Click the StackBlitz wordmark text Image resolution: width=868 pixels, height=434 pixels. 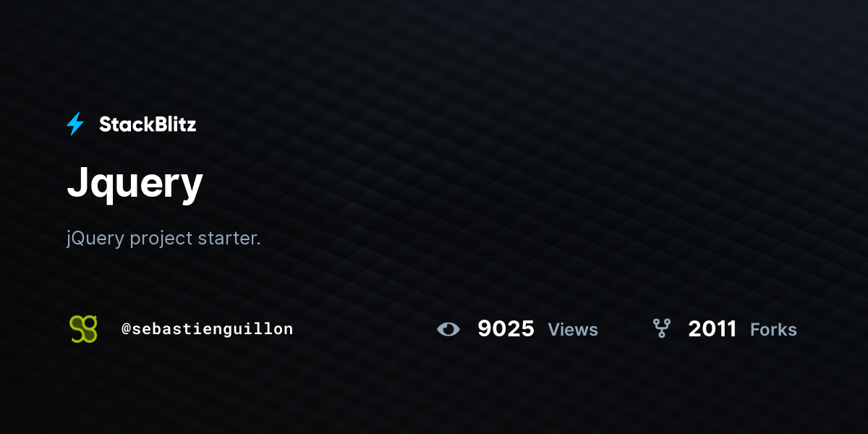pos(148,124)
